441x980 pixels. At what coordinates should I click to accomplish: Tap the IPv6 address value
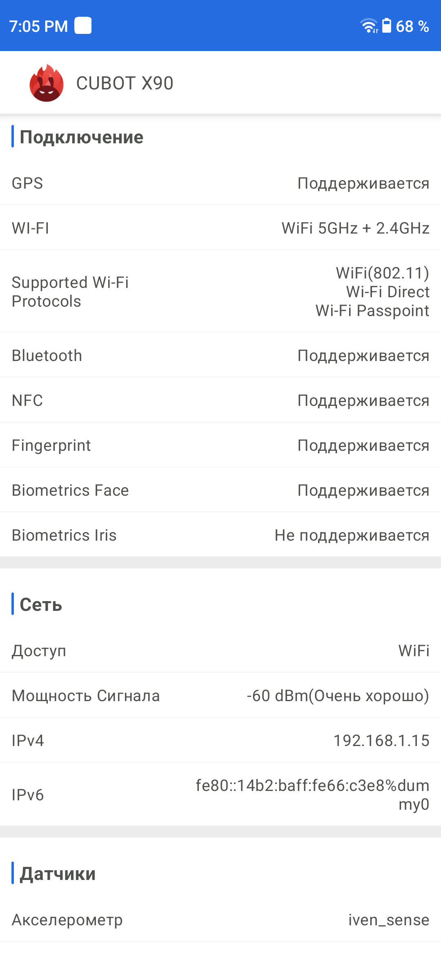coord(312,795)
